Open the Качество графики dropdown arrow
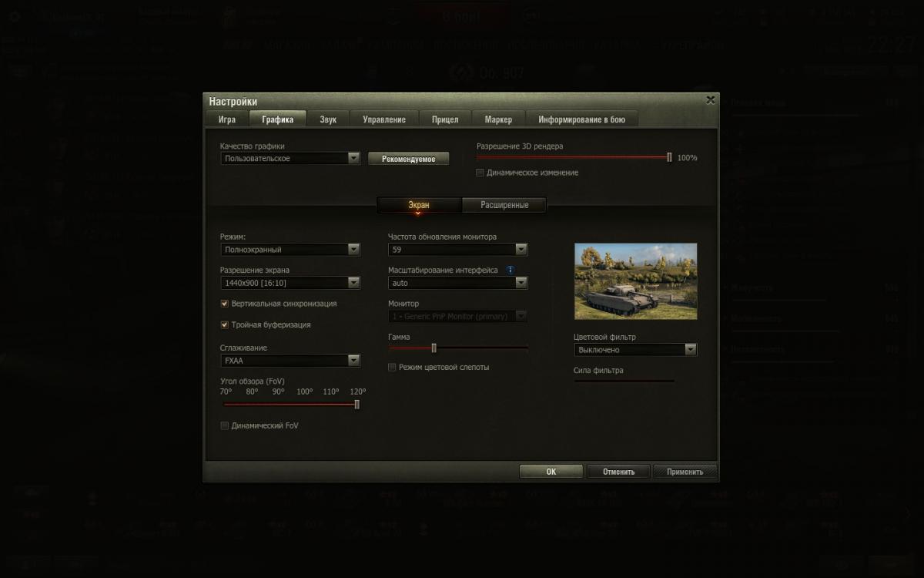This screenshot has width=924, height=578. [354, 158]
